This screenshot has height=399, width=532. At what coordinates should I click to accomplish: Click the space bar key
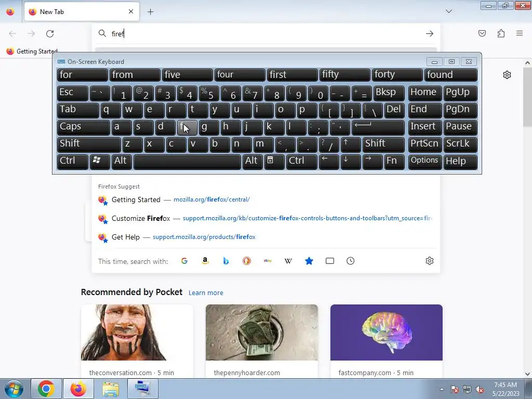(187, 162)
